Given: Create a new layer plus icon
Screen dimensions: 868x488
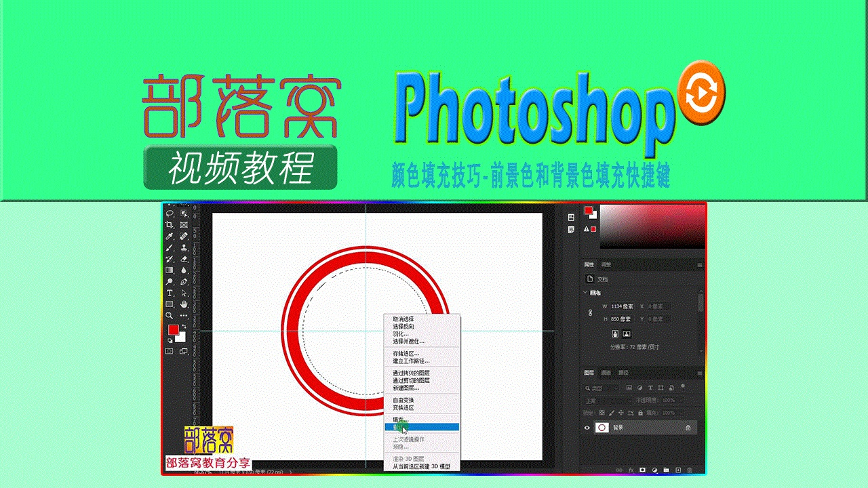Looking at the screenshot, I should coord(678,470).
